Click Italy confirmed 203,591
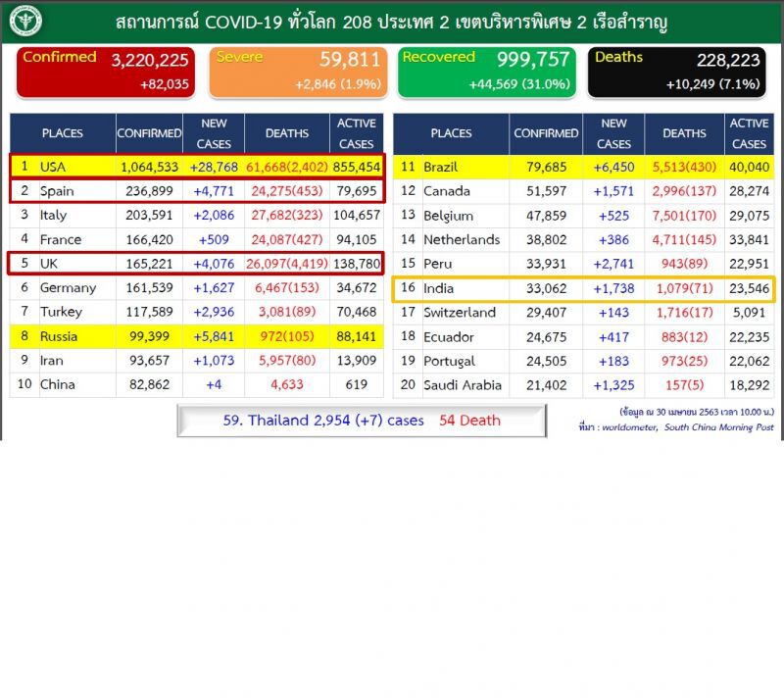The image size is (784, 698). [x=150, y=215]
